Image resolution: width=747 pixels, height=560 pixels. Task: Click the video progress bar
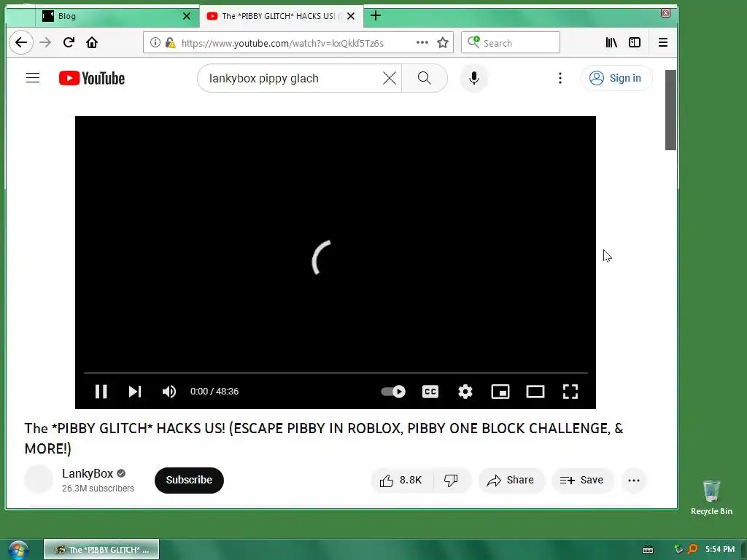click(x=336, y=373)
